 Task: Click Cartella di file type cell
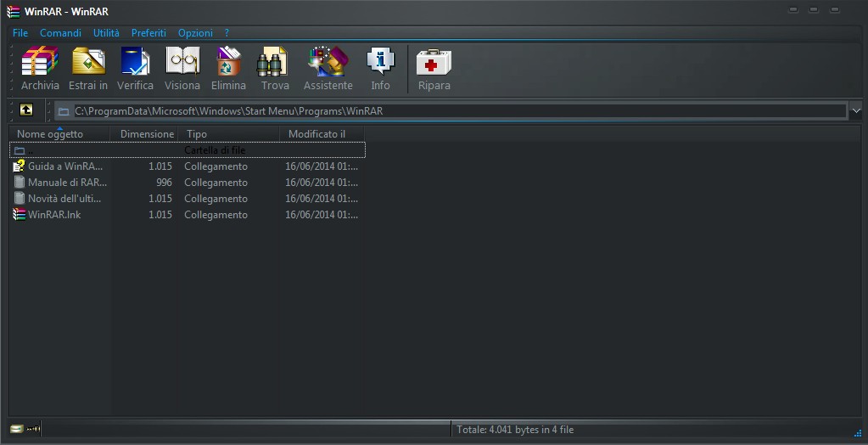tap(215, 150)
